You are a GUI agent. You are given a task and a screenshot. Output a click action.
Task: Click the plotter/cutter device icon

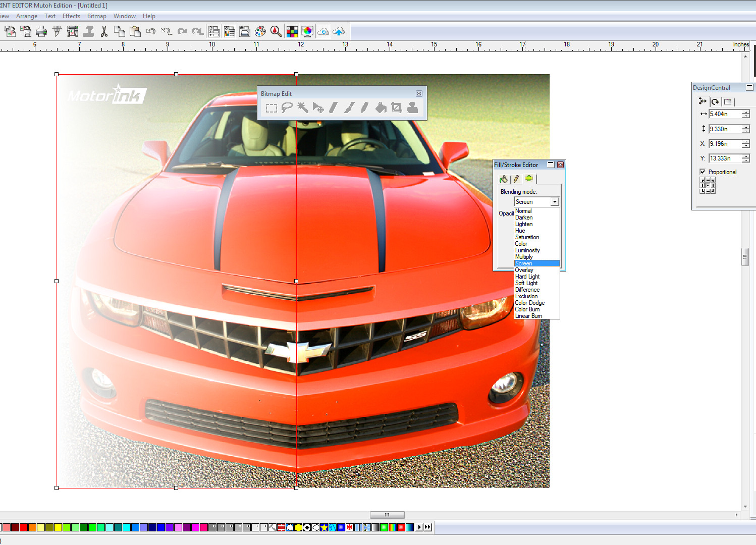point(73,32)
